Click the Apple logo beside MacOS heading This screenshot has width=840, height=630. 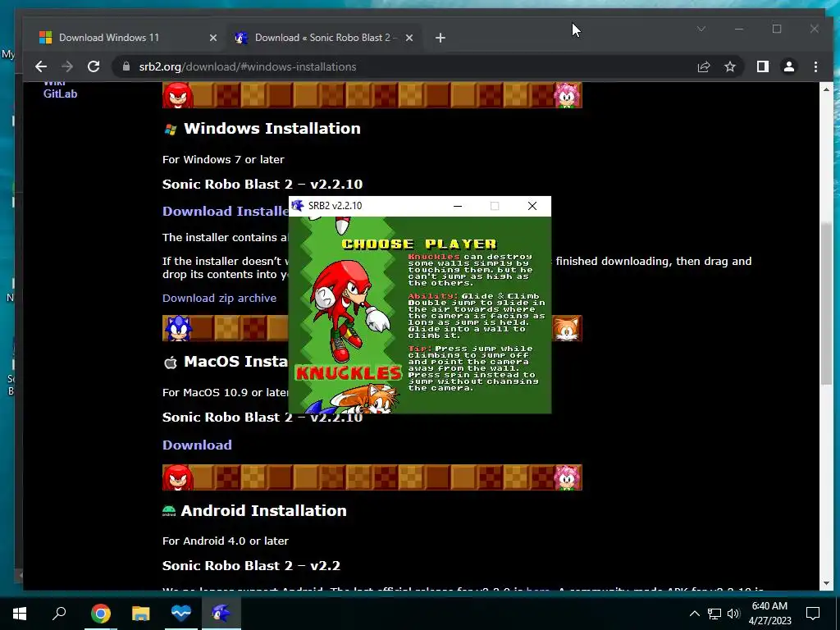tap(171, 363)
